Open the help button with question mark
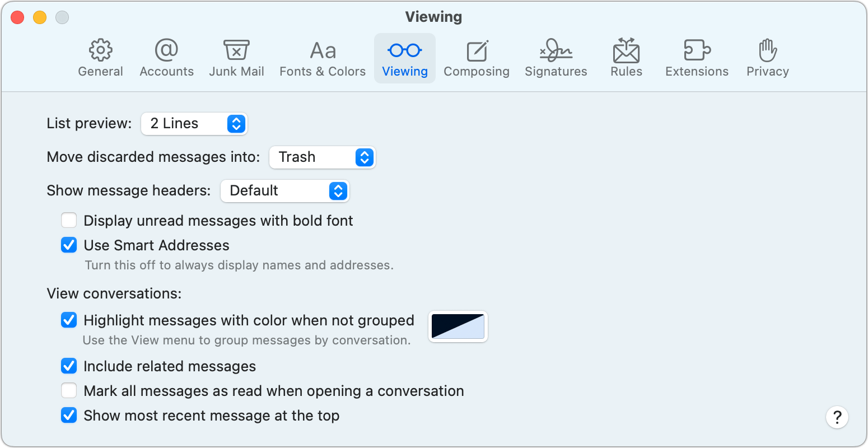The height and width of the screenshot is (448, 868). pyautogui.click(x=837, y=417)
